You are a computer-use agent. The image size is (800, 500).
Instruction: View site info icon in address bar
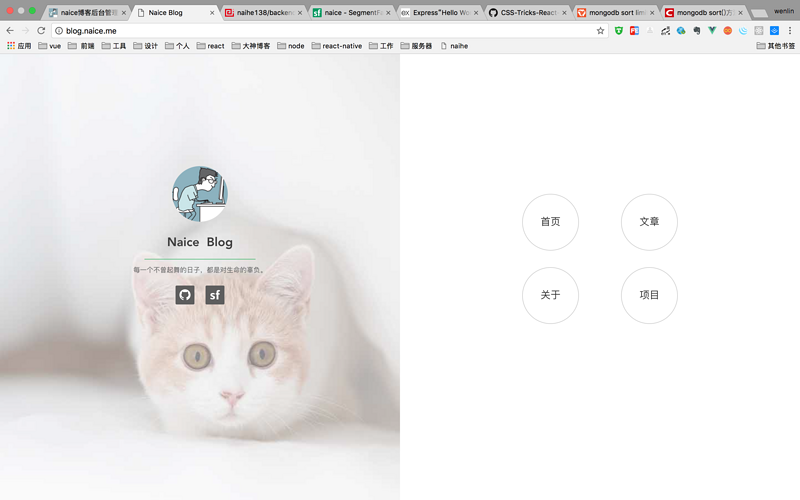pyautogui.click(x=59, y=31)
